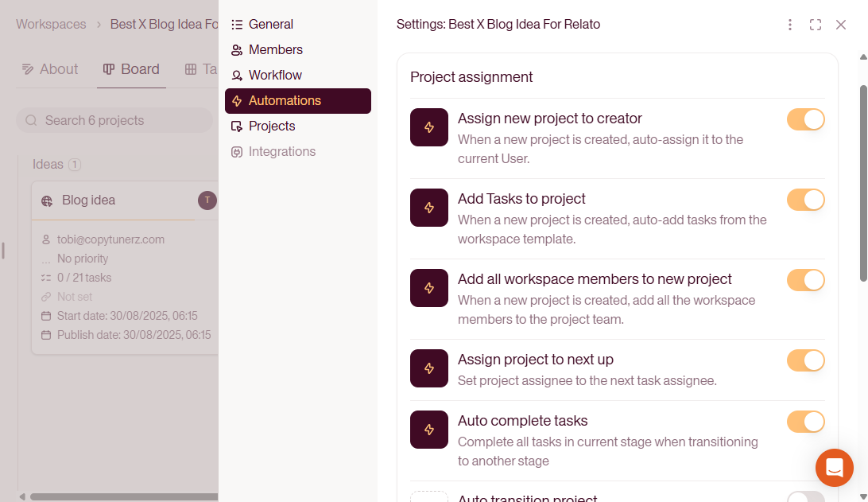Open the orange chat support bubble

point(835,468)
